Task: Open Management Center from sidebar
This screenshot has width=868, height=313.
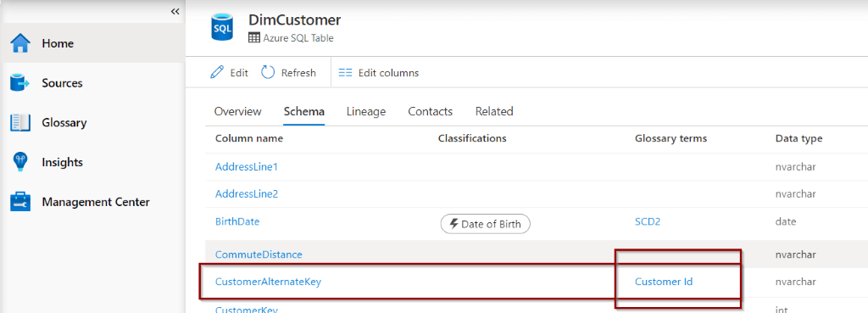Action: 96,202
